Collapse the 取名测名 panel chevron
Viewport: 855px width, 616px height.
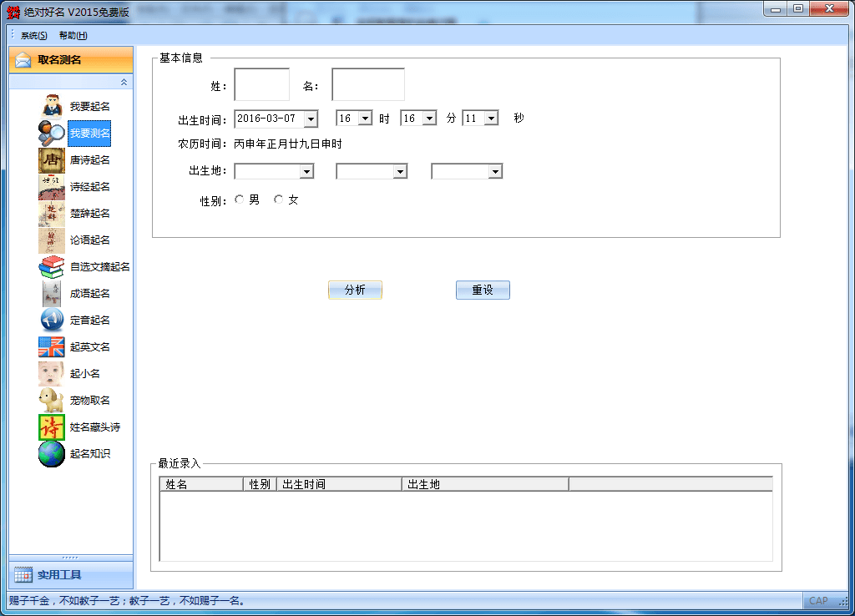pyautogui.click(x=124, y=82)
